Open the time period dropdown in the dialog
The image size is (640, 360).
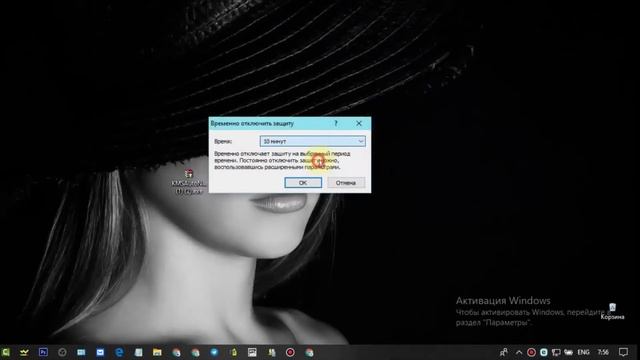click(313, 141)
